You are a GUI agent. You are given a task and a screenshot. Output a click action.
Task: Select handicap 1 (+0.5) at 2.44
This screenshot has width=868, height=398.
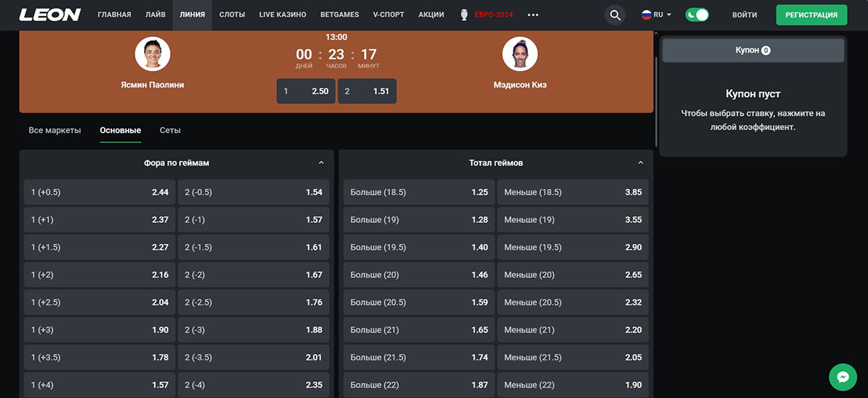pyautogui.click(x=100, y=192)
